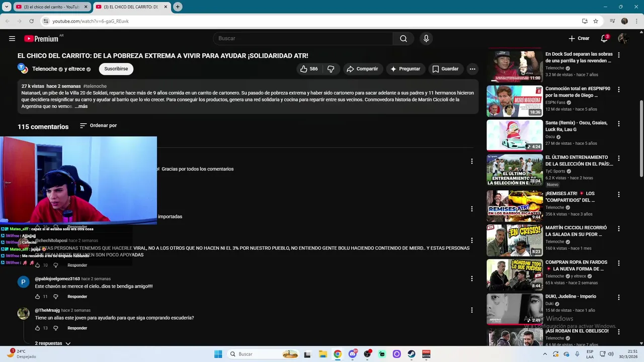Subscribe with the Suscribirse button
Screen dimensions: 644x362
click(x=116, y=69)
